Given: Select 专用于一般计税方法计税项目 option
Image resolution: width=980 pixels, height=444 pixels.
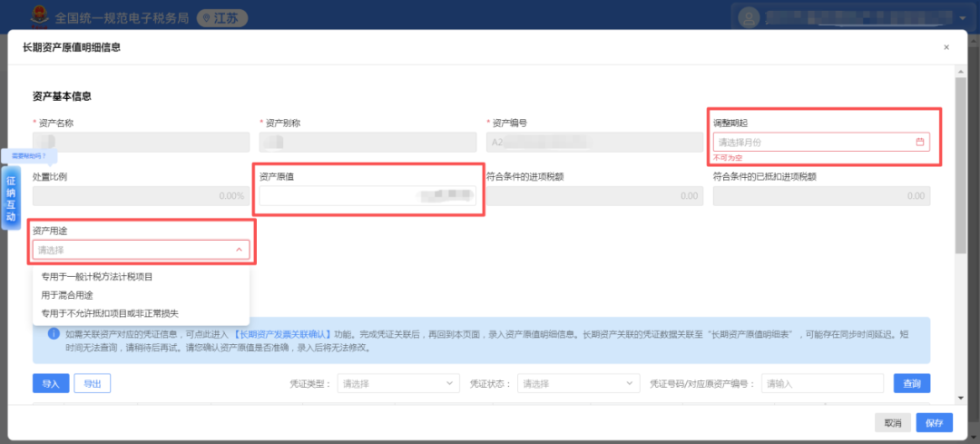Looking at the screenshot, I should point(141,276).
